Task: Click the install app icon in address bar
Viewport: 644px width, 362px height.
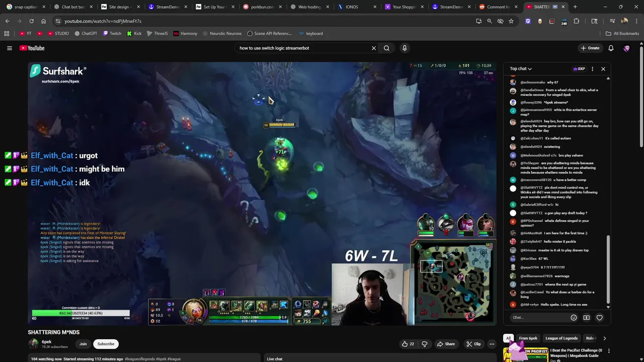Action: (478, 21)
